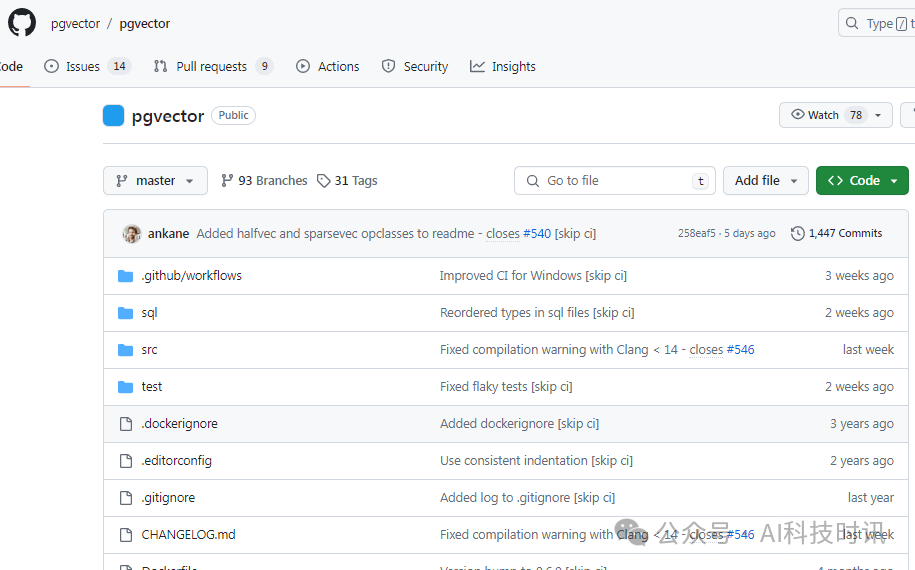The width and height of the screenshot is (915, 570).
Task: Open the src folder
Action: tap(149, 350)
